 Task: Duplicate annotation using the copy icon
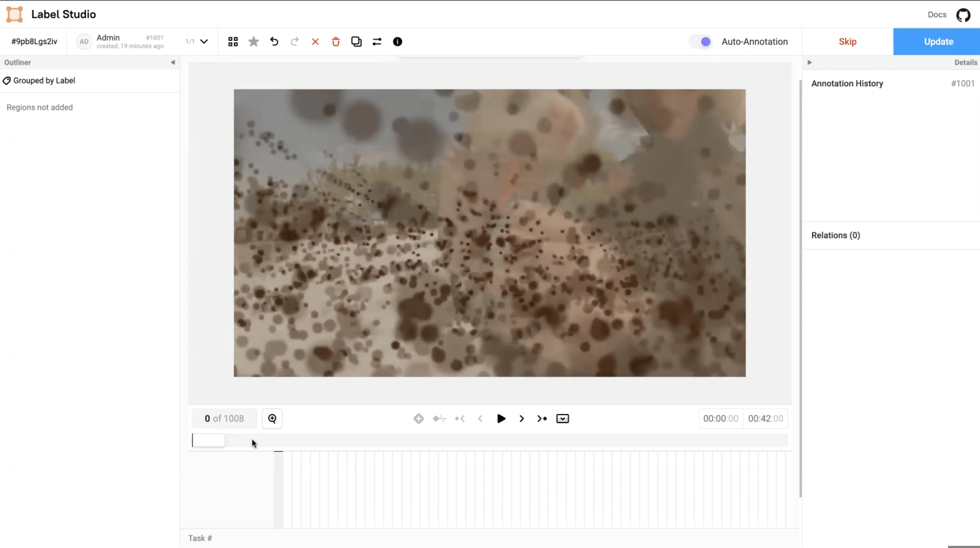356,42
